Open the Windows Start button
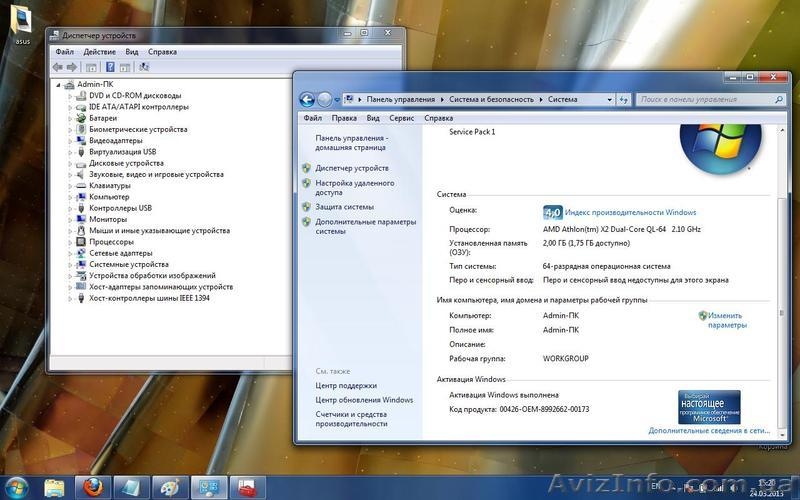This screenshot has width=800, height=500. (x=16, y=487)
